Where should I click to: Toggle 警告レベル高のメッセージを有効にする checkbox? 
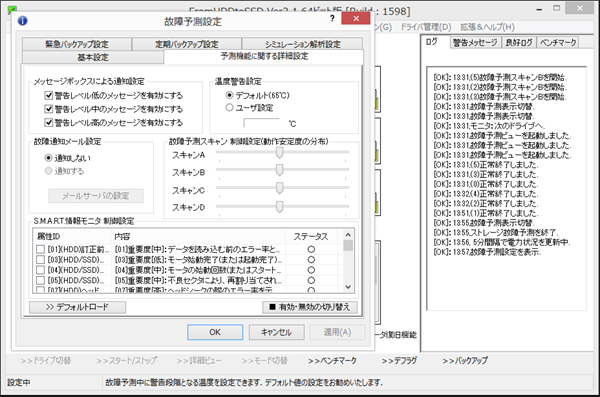[49, 123]
